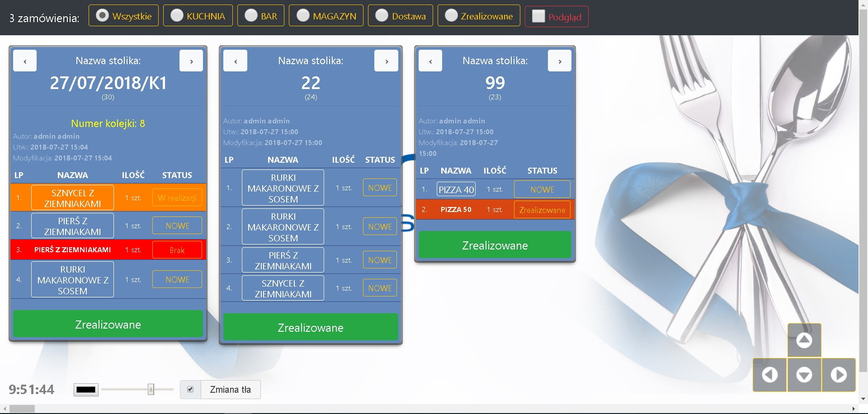Click the right arrow navigation icon
This screenshot has width=868, height=414.
(839, 375)
